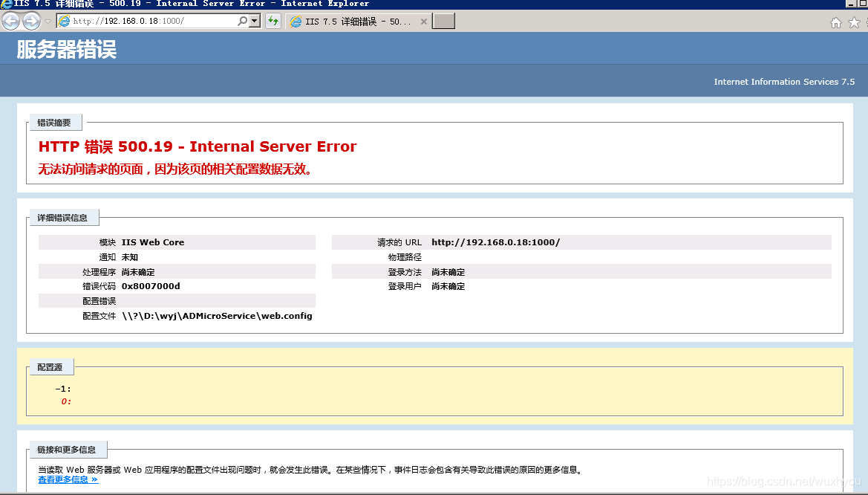Click the requested URL http://192.168.0.18:1000/
The width and height of the screenshot is (868, 495).
[x=495, y=242]
